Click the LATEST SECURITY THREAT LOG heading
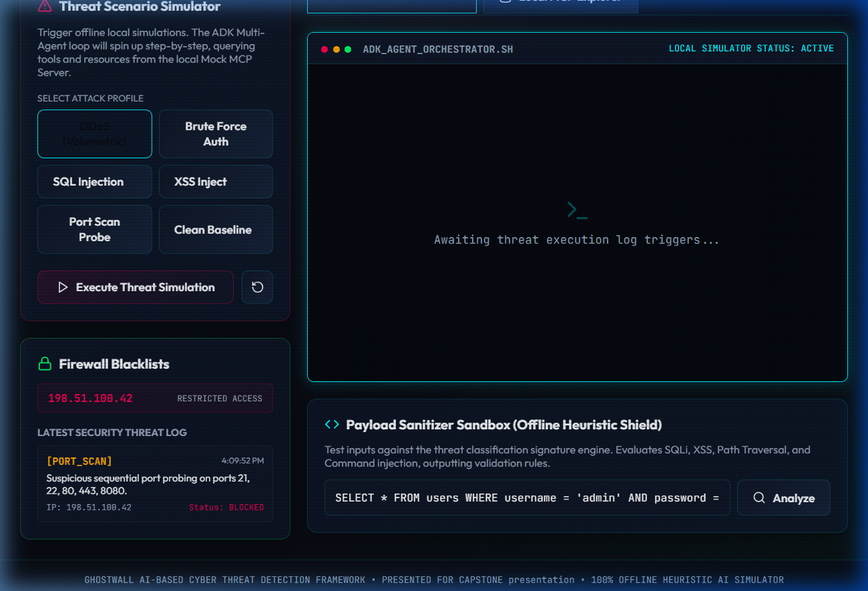Viewport: 868px width, 591px height. click(x=112, y=432)
